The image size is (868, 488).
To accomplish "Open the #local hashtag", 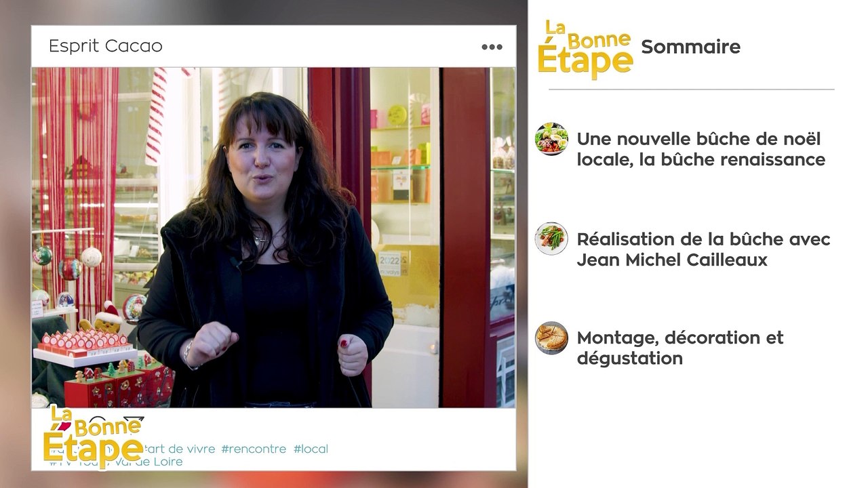I will point(311,449).
